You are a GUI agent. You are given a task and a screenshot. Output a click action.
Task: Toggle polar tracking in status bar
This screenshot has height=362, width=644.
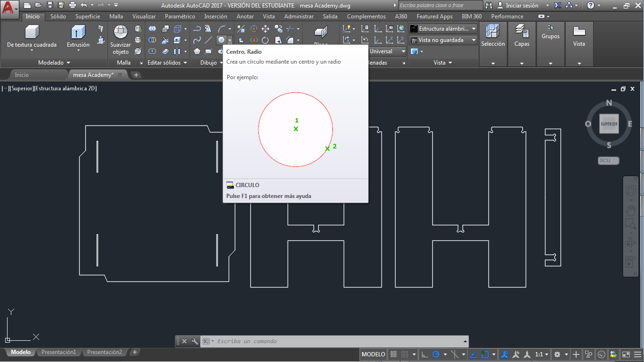[x=436, y=354]
